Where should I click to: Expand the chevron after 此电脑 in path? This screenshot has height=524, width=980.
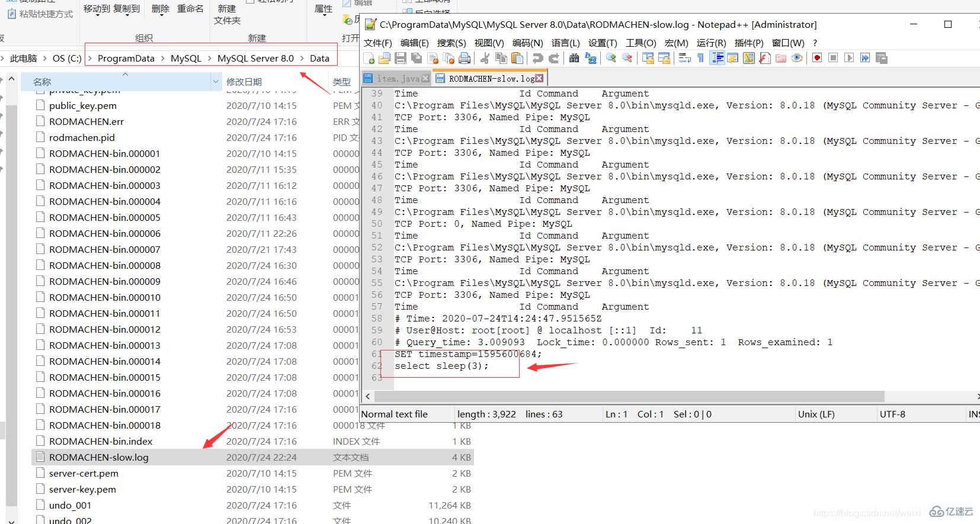click(x=45, y=58)
